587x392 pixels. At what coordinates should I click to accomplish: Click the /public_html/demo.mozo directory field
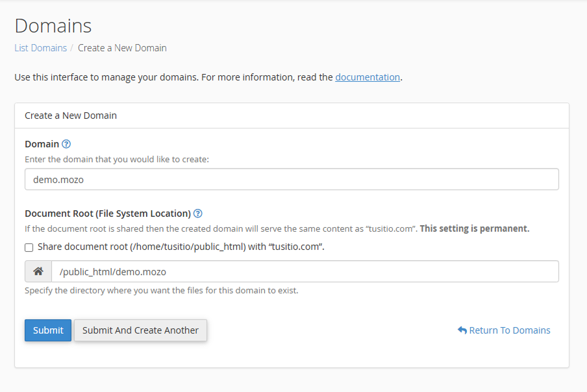[305, 271]
